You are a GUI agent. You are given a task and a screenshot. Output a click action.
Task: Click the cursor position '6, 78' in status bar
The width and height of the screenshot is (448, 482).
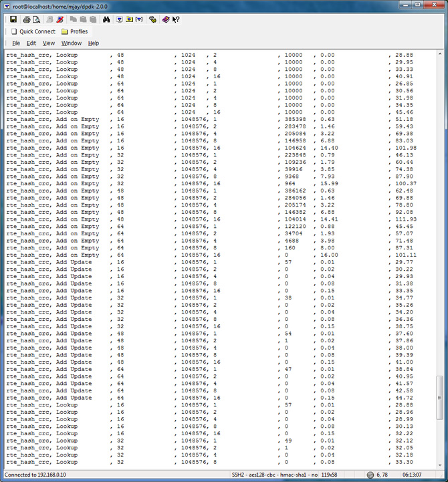pos(382,475)
